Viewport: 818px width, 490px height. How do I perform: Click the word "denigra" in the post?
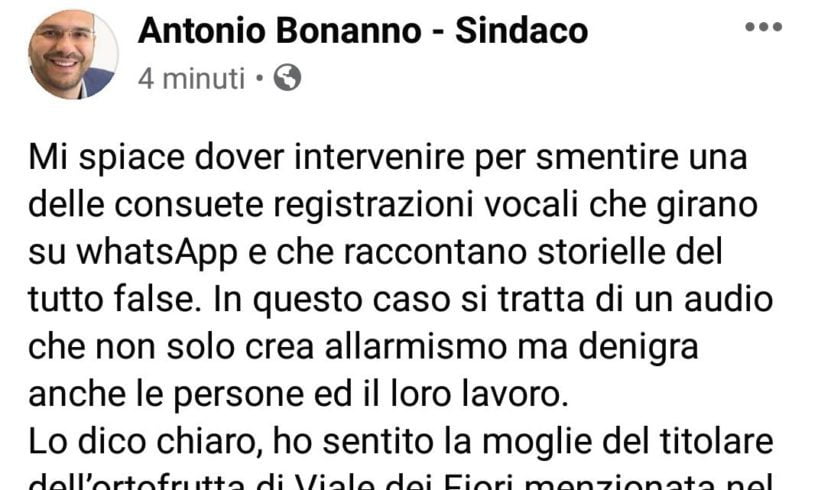tap(638, 348)
